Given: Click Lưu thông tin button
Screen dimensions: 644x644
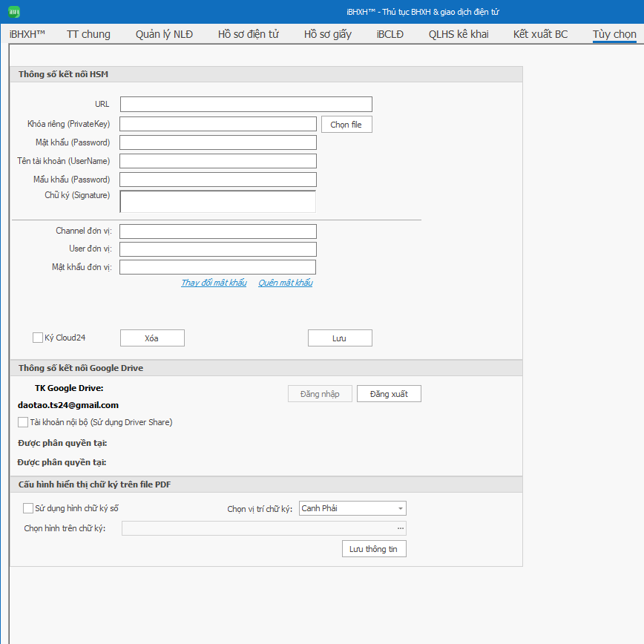Looking at the screenshot, I should [x=374, y=549].
